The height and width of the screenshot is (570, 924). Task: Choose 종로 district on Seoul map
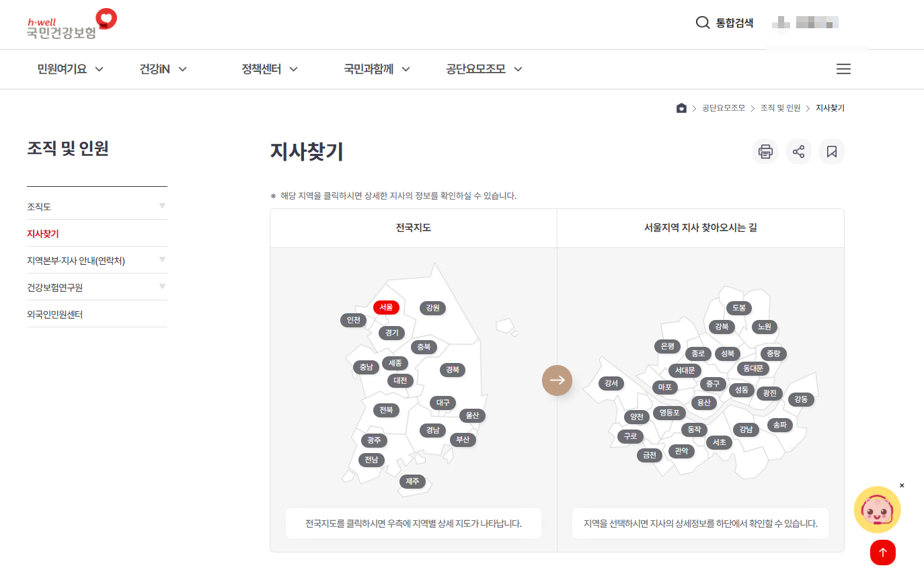click(x=698, y=354)
